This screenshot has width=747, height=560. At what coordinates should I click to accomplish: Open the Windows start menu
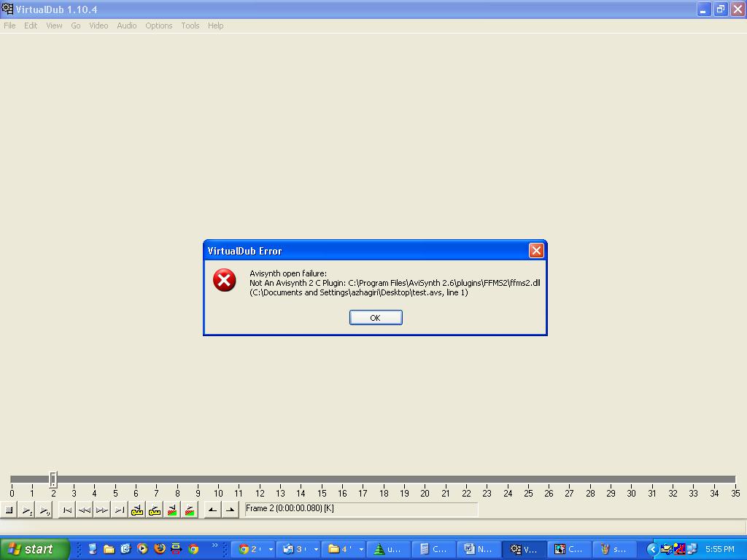[34, 549]
